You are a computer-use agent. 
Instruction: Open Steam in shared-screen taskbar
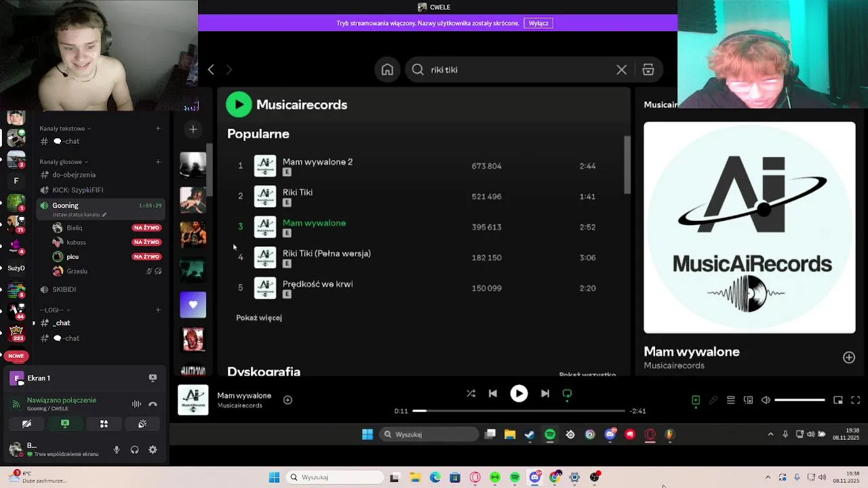click(530, 434)
